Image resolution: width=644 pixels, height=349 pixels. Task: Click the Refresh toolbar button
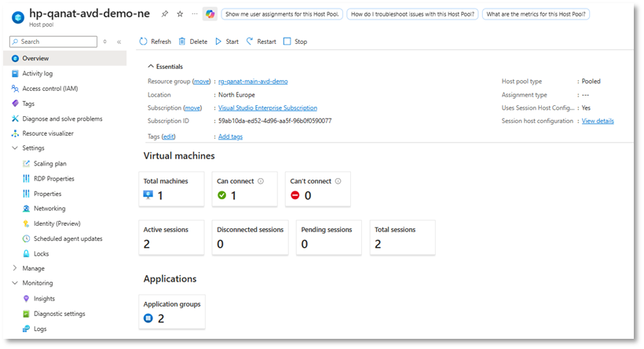155,42
